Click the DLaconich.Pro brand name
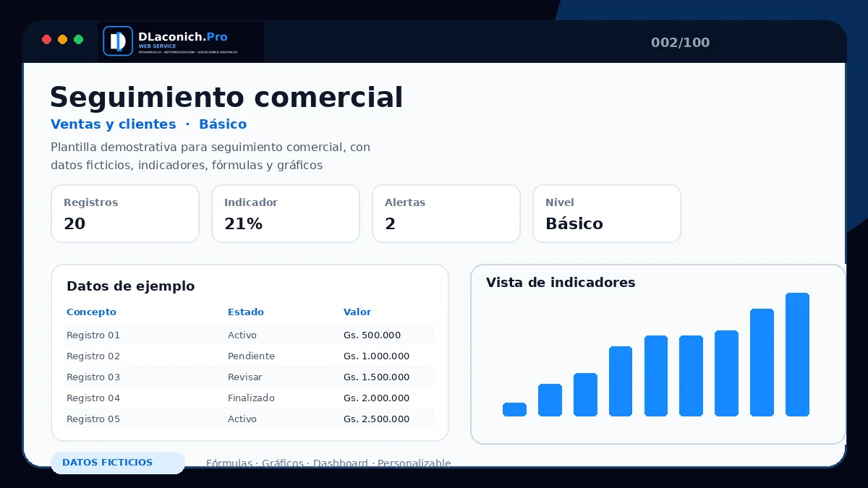The image size is (868, 488). click(x=182, y=36)
